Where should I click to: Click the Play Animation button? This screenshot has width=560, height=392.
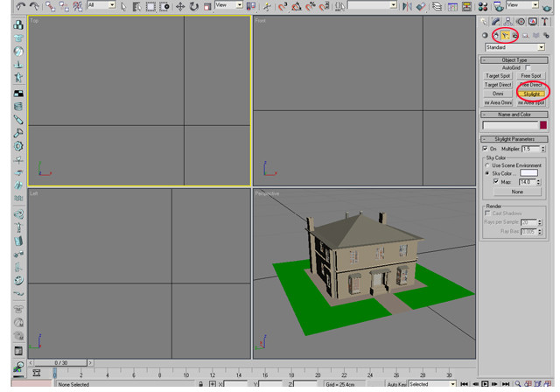coord(486,383)
